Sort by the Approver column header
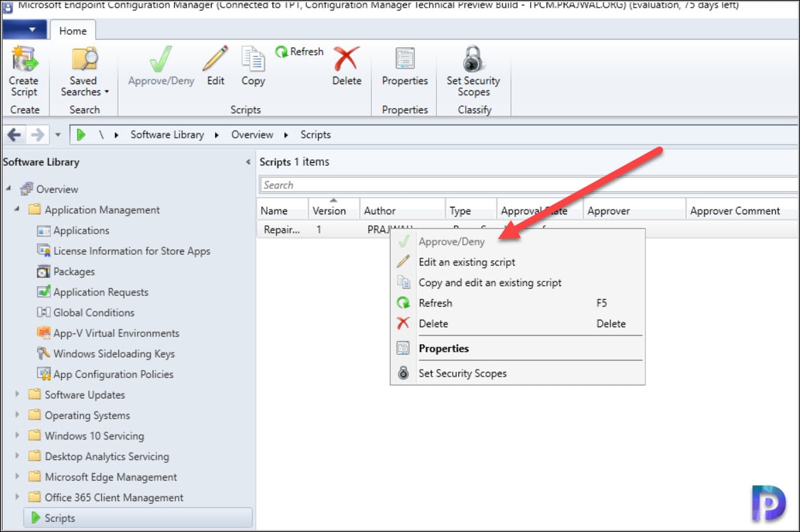The image size is (800, 532). (x=634, y=211)
